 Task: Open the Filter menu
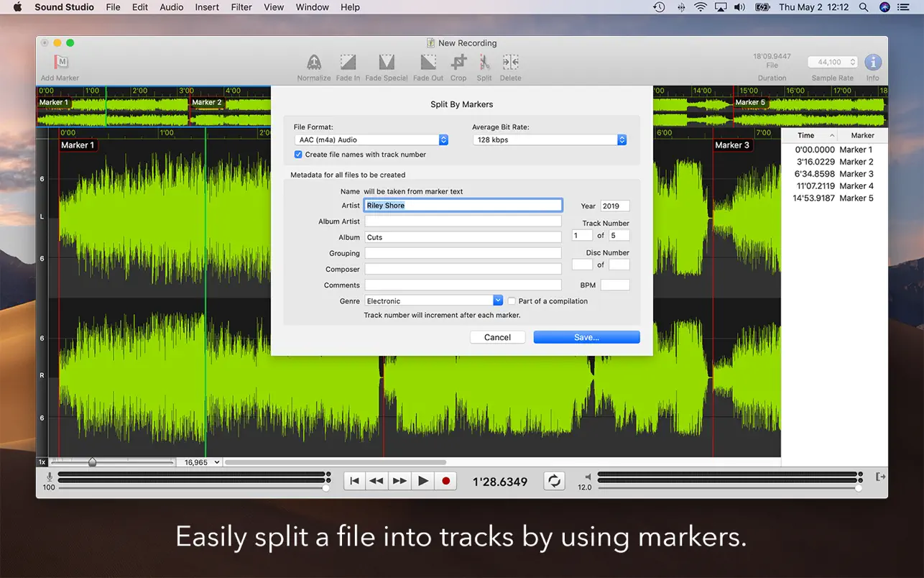click(x=241, y=7)
